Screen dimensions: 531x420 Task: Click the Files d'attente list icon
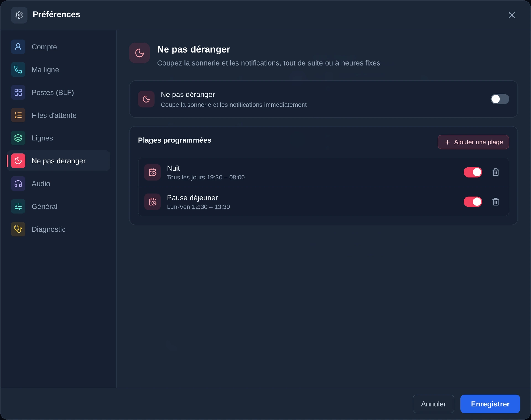tap(18, 115)
